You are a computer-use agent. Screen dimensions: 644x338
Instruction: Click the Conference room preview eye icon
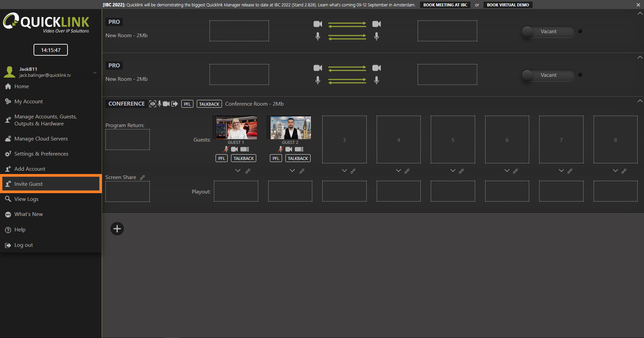coord(153,104)
